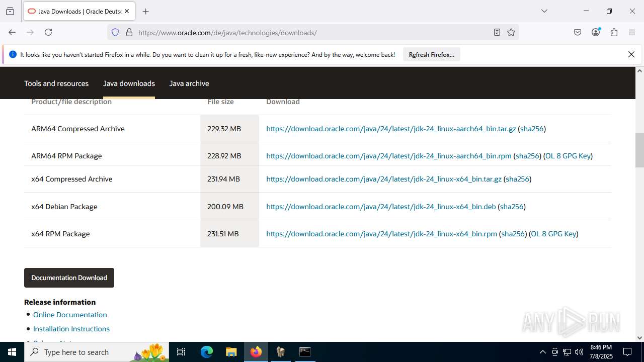The width and height of the screenshot is (644, 362).
Task: Open tracking protection shield icon
Action: pyautogui.click(x=115, y=33)
